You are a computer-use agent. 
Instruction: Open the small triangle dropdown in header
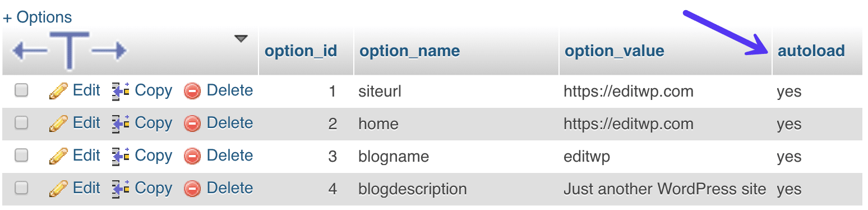tap(241, 39)
